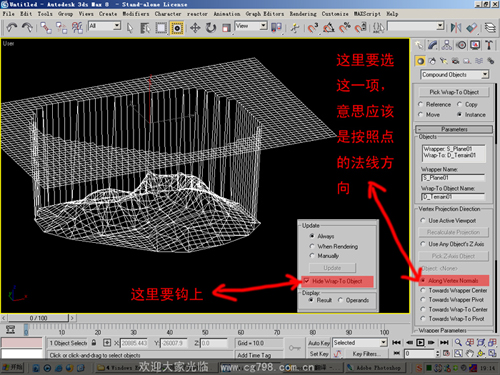The width and height of the screenshot is (500, 375).
Task: Click the Align tool icon
Action: (x=471, y=28)
